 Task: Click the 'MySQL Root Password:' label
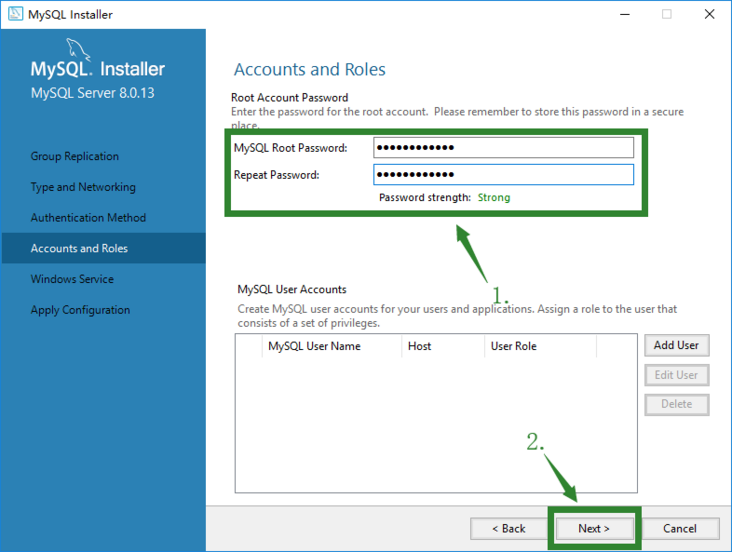coord(290,148)
